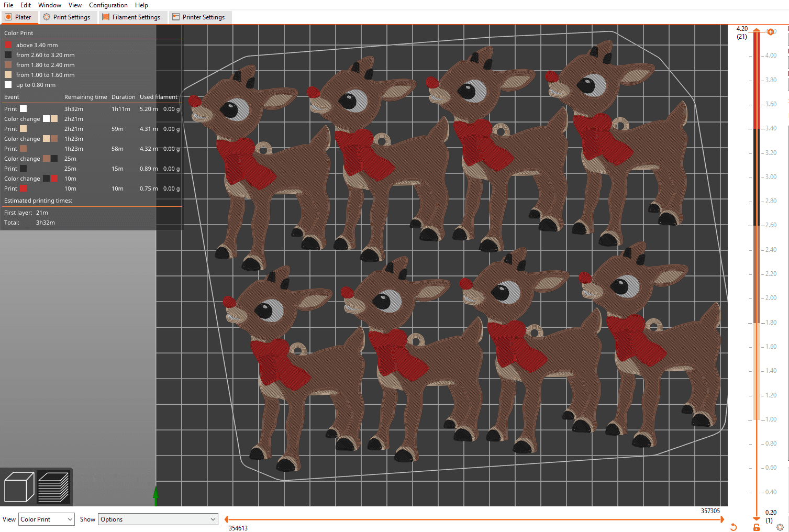Click the Filament Settings spool icon
This screenshot has width=789, height=532.
click(106, 17)
